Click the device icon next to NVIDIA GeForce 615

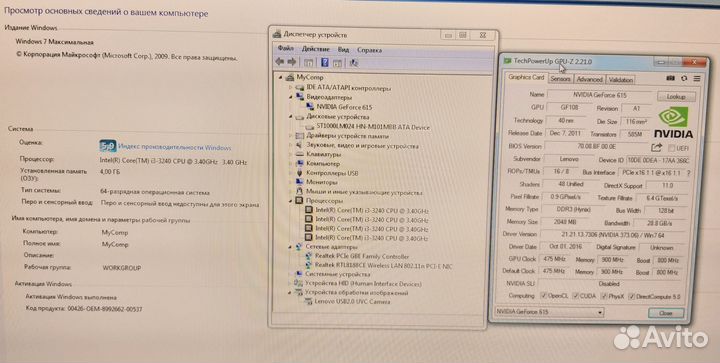tap(311, 107)
